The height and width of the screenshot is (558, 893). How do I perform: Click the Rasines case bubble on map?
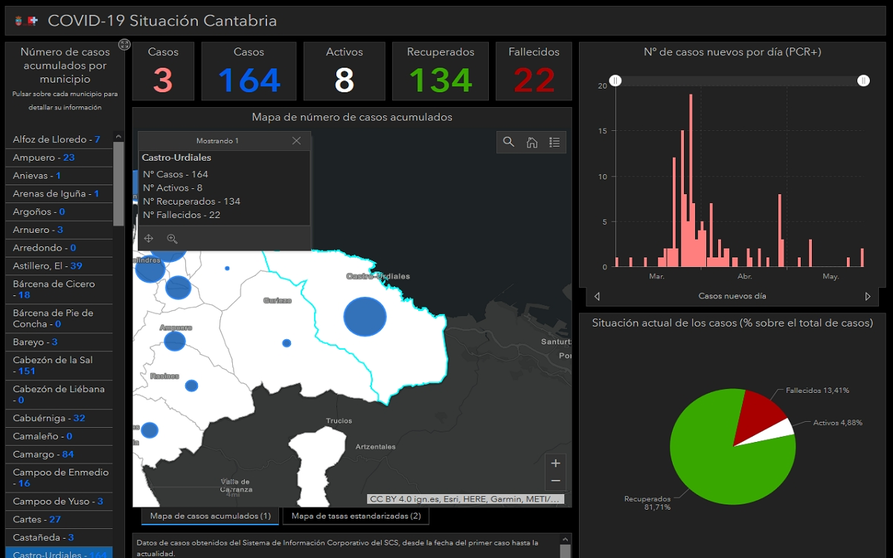click(x=191, y=385)
